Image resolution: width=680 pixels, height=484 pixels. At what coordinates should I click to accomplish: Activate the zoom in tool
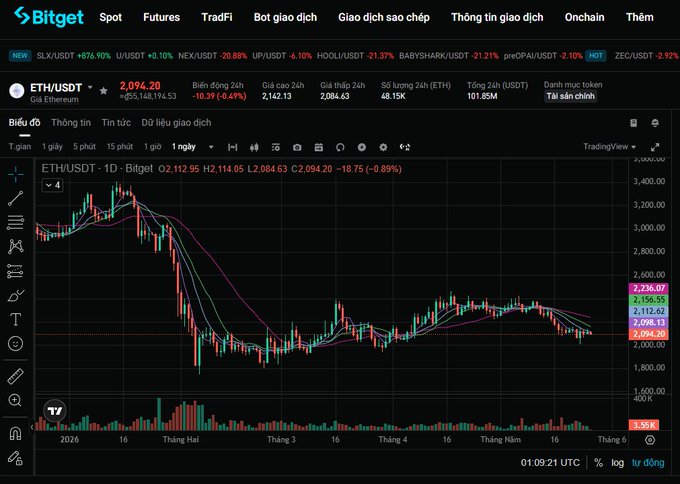click(x=16, y=400)
